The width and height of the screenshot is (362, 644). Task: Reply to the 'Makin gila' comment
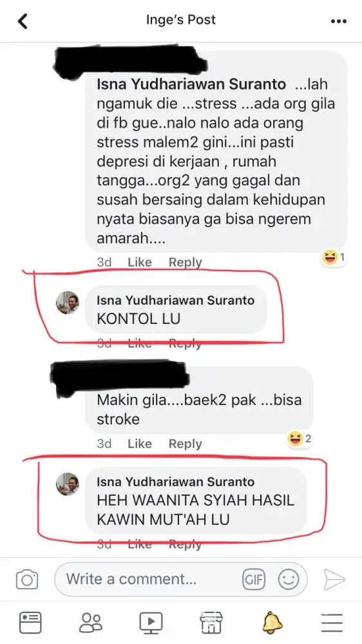[x=186, y=444]
